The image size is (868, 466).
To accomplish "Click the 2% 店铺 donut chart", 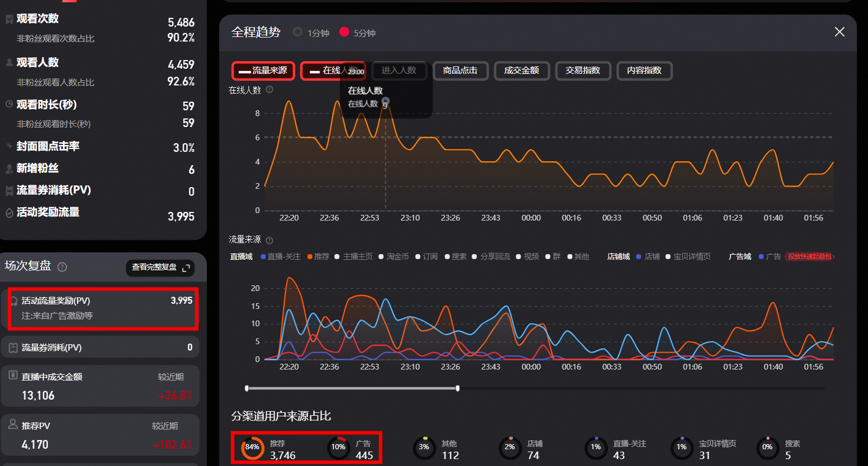I will (510, 447).
